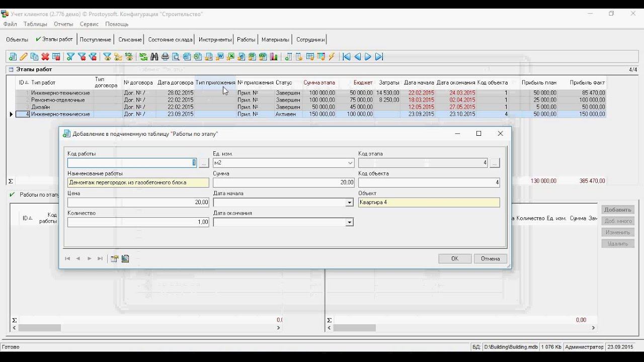Click the Администратор status bar entry
This screenshot has height=362, width=644.
[584, 347]
